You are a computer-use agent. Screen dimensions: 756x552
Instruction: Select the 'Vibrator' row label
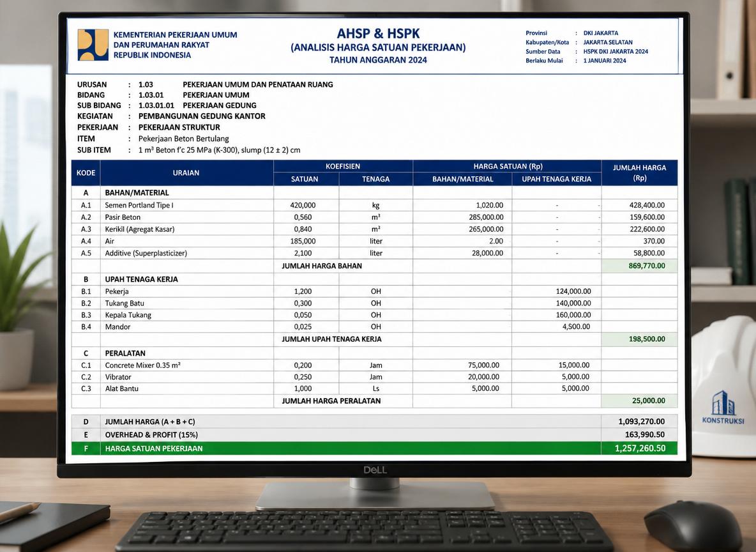pos(117,377)
